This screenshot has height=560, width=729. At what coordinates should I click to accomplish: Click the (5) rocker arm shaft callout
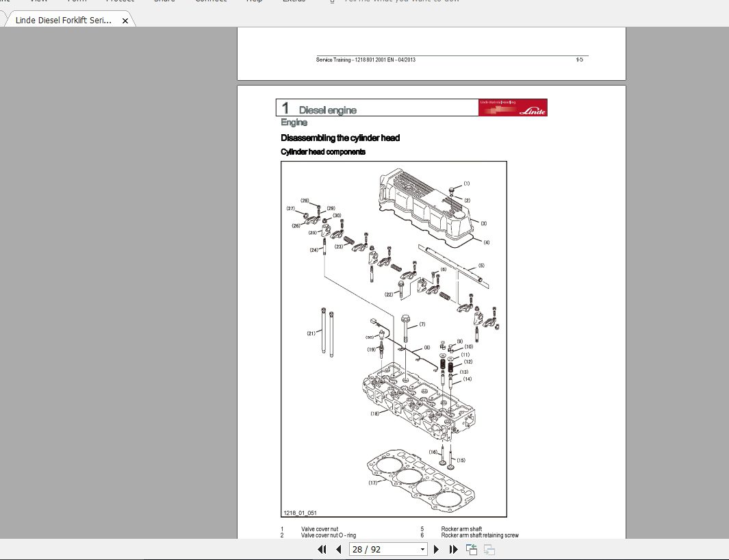click(x=481, y=266)
